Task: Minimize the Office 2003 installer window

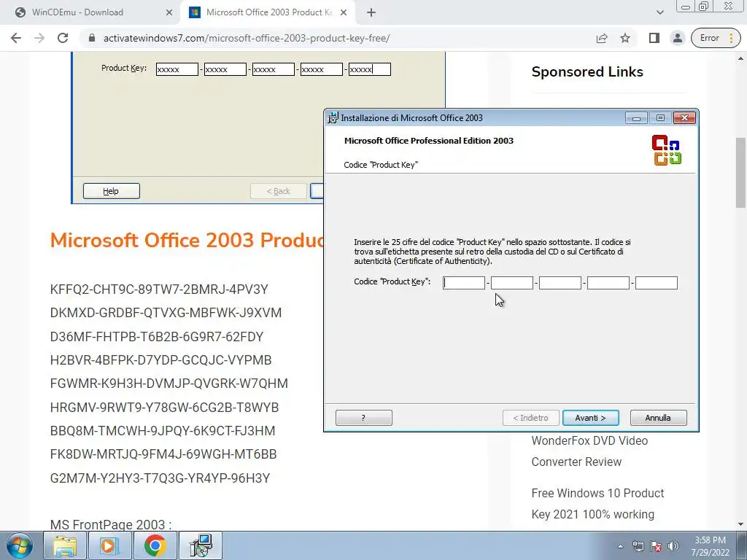Action: click(x=636, y=117)
